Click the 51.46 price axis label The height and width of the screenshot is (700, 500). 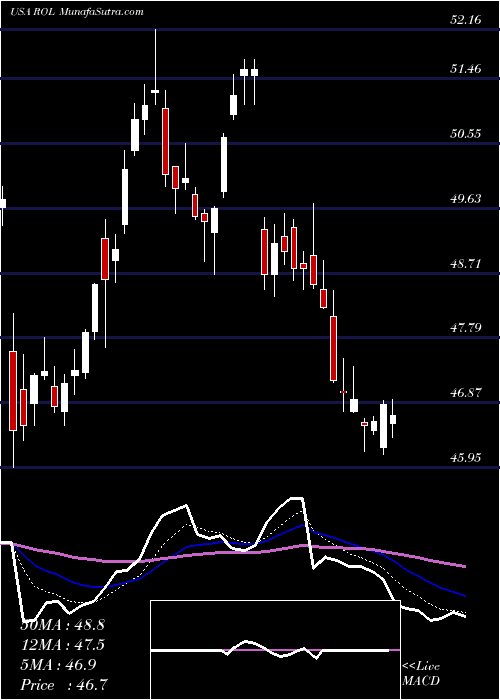coord(466,69)
